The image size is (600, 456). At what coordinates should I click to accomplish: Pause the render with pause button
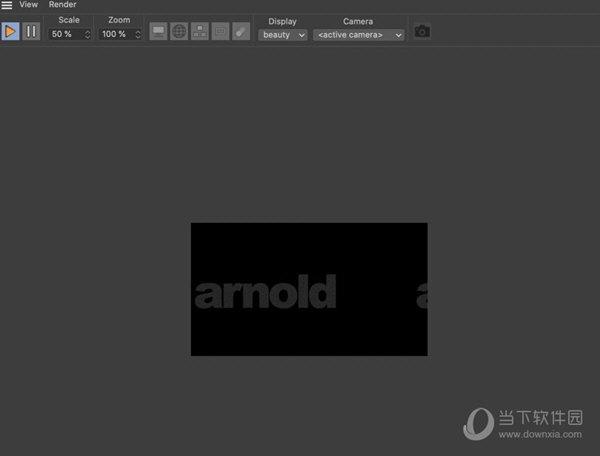click(31, 31)
